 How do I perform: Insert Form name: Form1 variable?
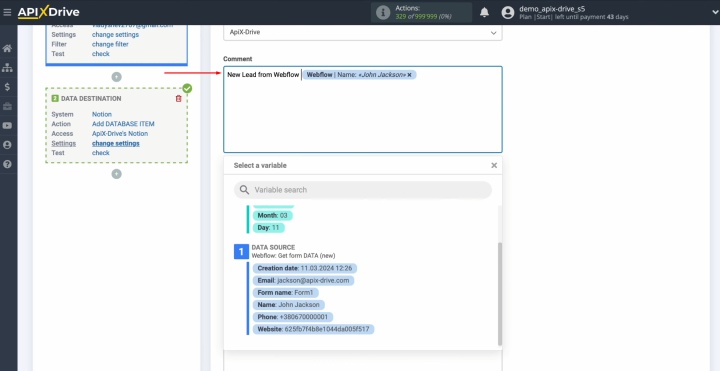tap(286, 292)
